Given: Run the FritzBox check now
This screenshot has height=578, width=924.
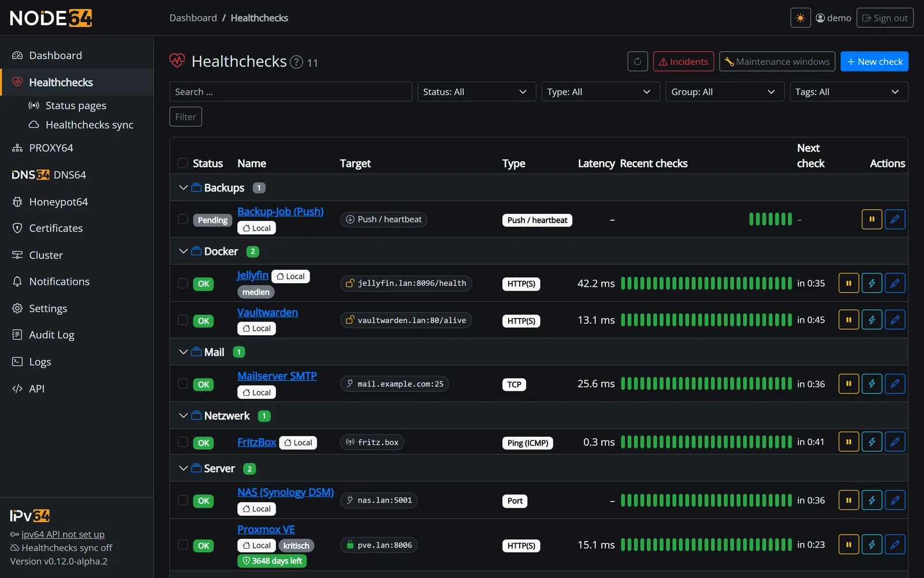Looking at the screenshot, I should click(x=872, y=442).
